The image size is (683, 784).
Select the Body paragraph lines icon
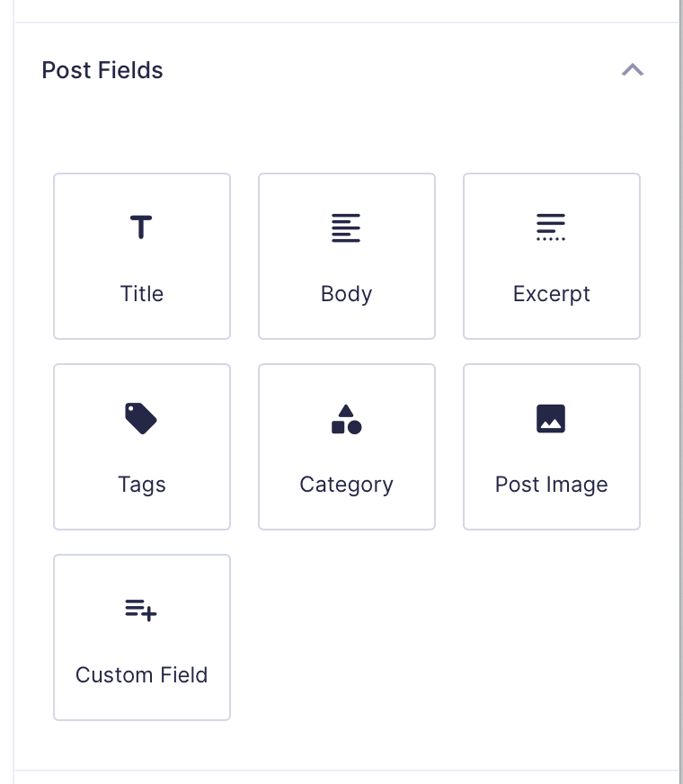pos(346,227)
